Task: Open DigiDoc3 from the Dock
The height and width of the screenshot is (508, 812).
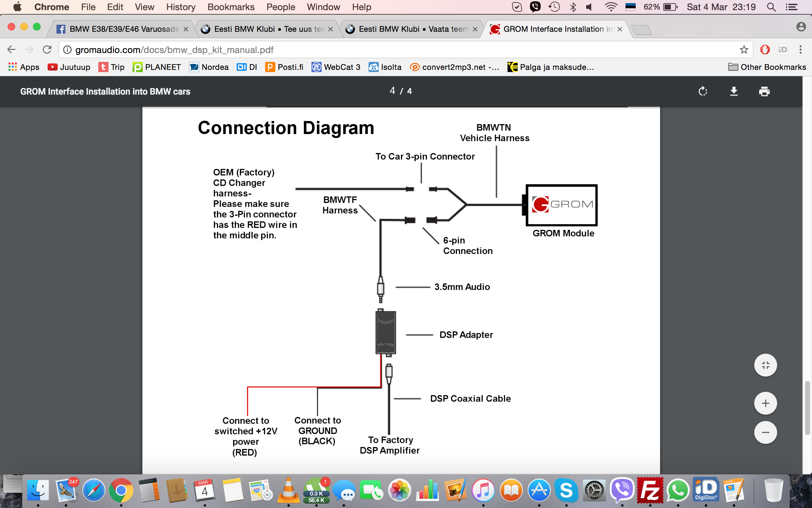Action: (x=706, y=490)
